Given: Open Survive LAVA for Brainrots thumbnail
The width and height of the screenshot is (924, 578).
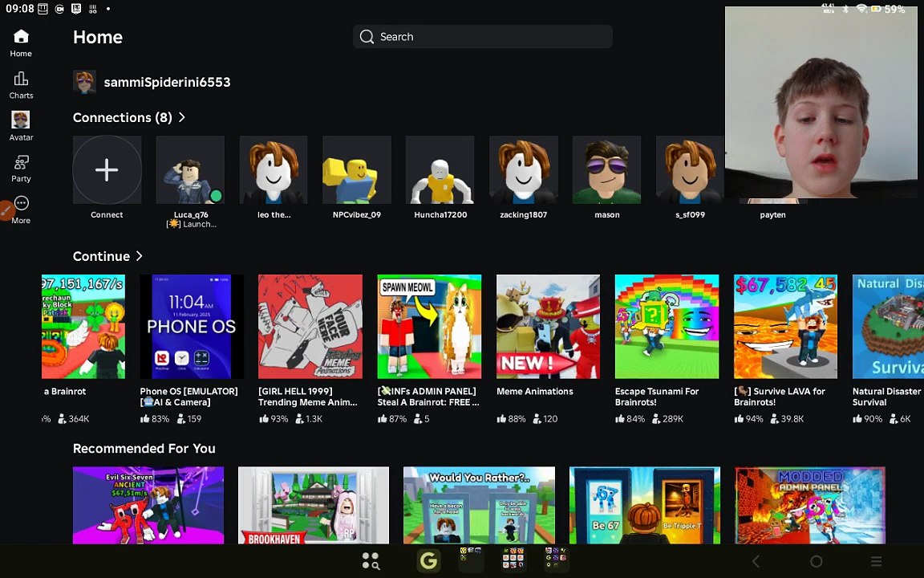Looking at the screenshot, I should pos(785,326).
